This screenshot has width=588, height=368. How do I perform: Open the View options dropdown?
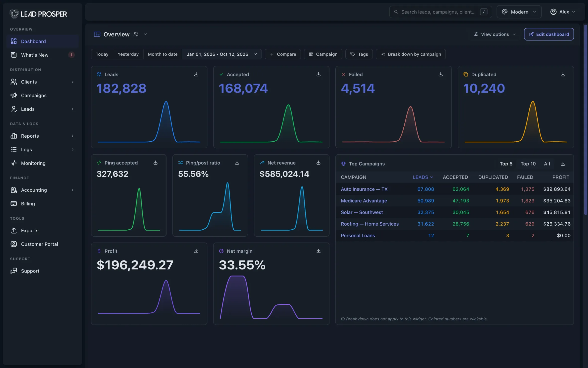tap(495, 34)
